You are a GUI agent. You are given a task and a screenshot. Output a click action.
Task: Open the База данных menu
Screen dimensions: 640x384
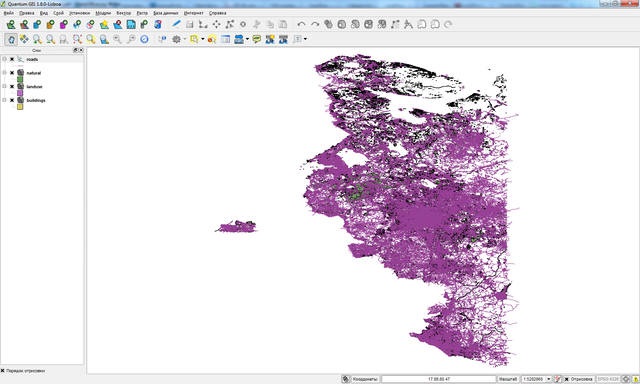[166, 13]
